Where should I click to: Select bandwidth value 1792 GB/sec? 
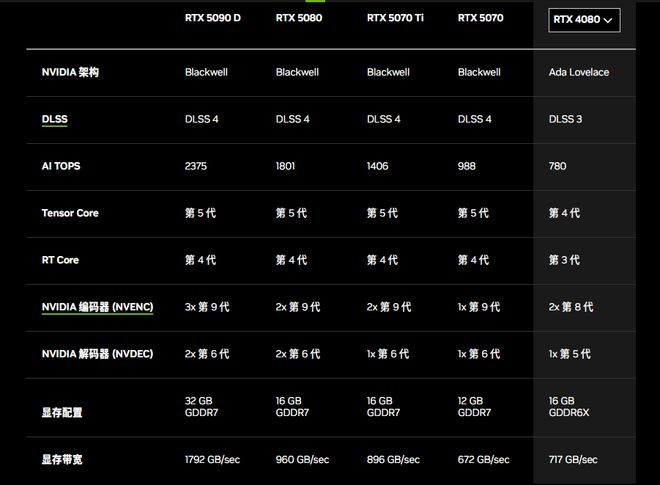click(212, 459)
